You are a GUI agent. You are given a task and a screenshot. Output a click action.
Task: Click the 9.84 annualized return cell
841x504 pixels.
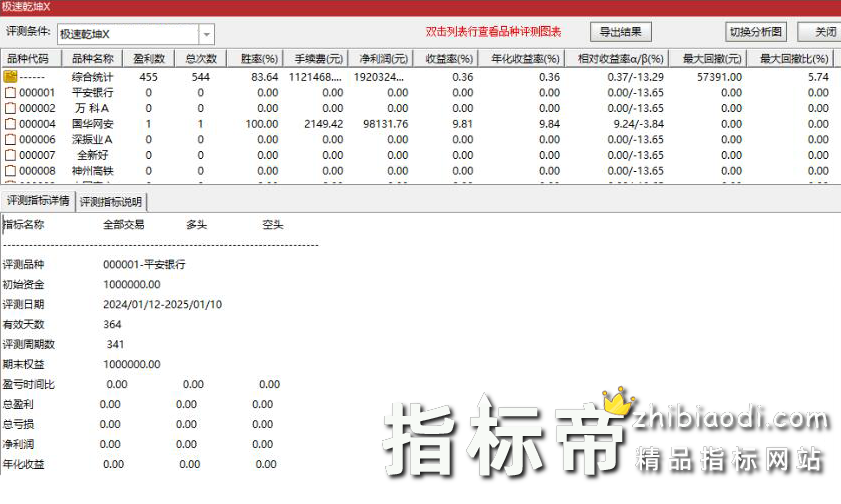(549, 124)
